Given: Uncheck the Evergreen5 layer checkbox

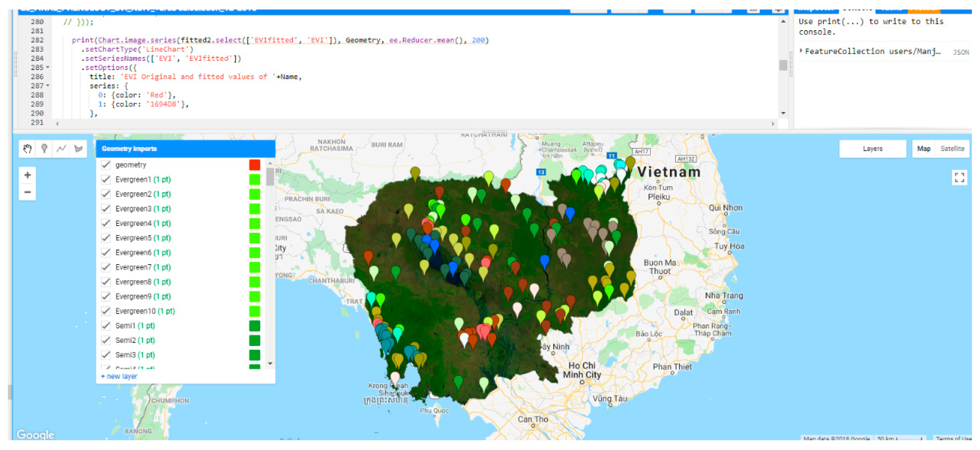Looking at the screenshot, I should [x=106, y=238].
